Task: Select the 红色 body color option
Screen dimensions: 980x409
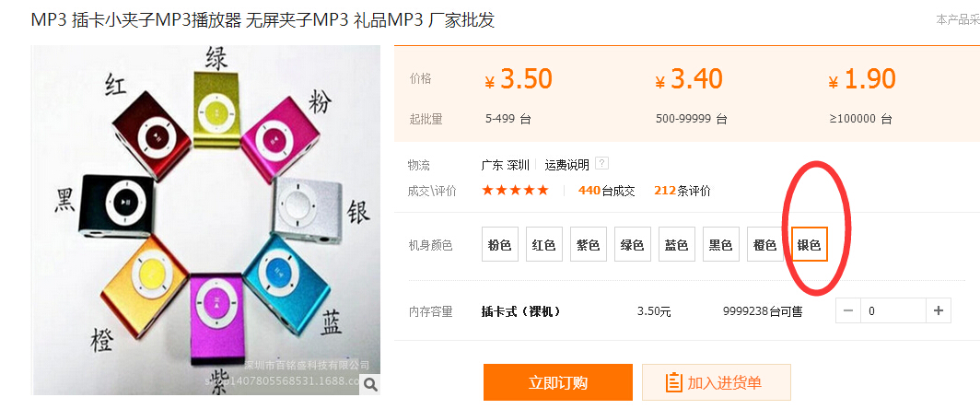Action: coord(543,244)
